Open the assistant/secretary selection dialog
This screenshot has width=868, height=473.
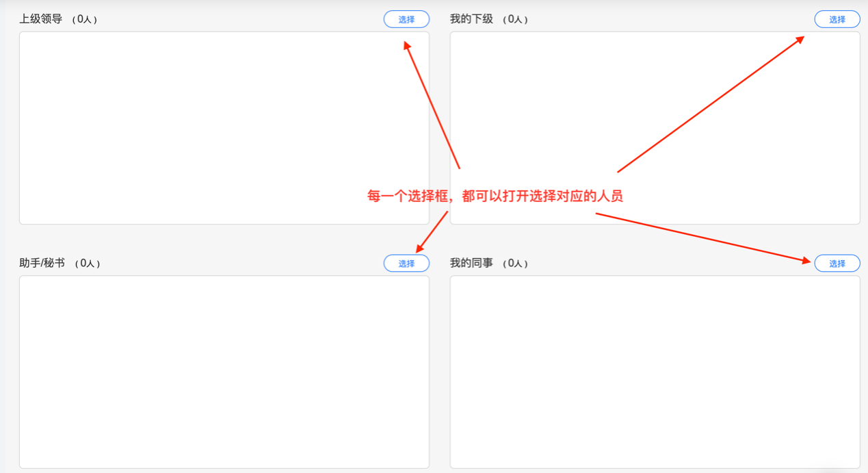(406, 263)
